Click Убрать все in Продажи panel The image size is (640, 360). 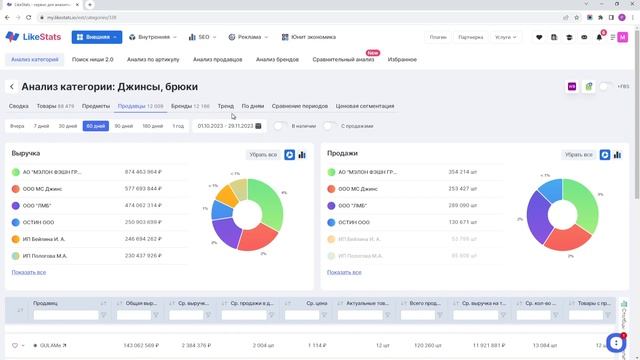578,155
